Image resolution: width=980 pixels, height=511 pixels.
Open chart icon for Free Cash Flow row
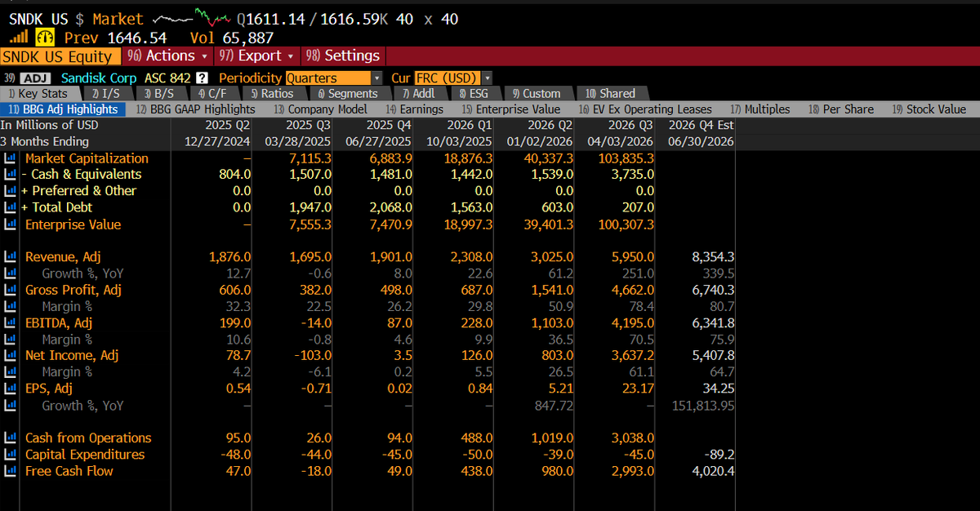tap(11, 471)
